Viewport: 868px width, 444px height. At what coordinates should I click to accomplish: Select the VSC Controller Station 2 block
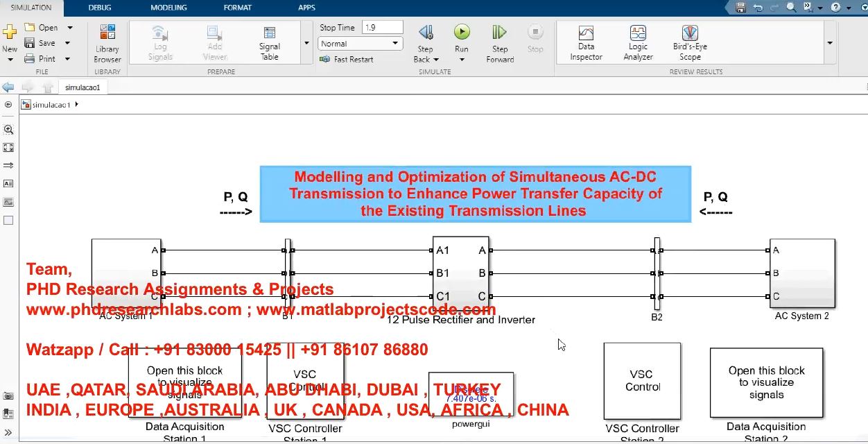coord(642,381)
